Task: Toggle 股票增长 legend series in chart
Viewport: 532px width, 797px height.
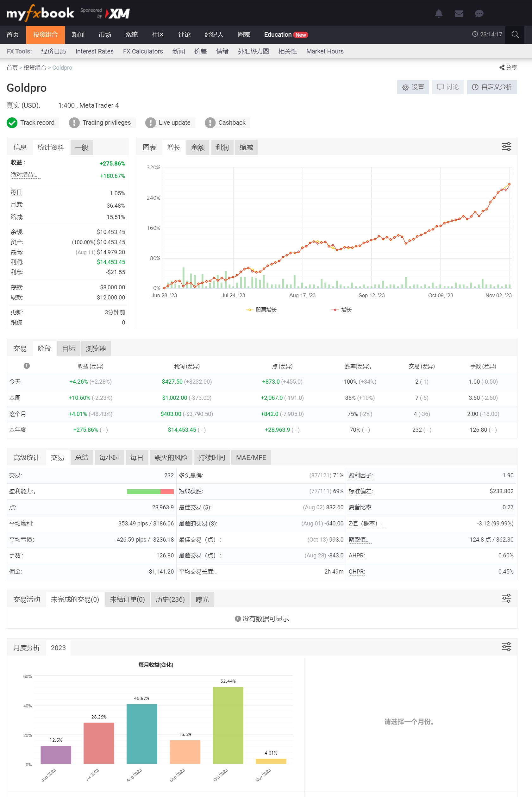Action: pyautogui.click(x=261, y=310)
